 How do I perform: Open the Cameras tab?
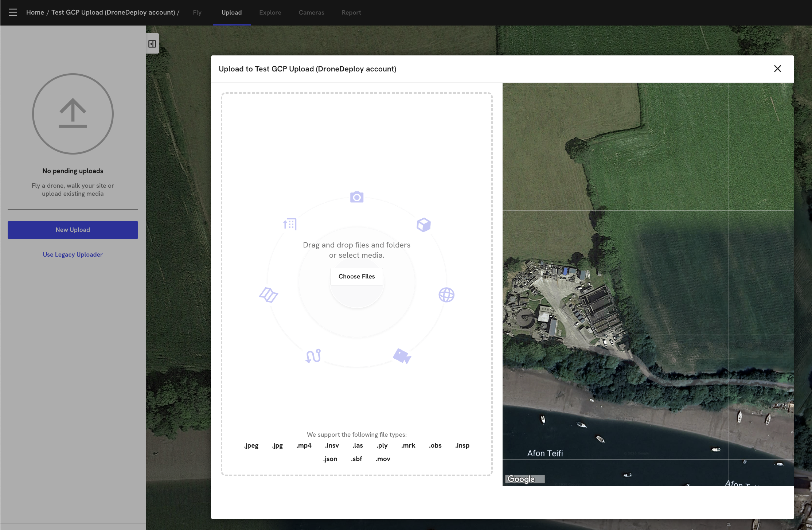pos(311,12)
